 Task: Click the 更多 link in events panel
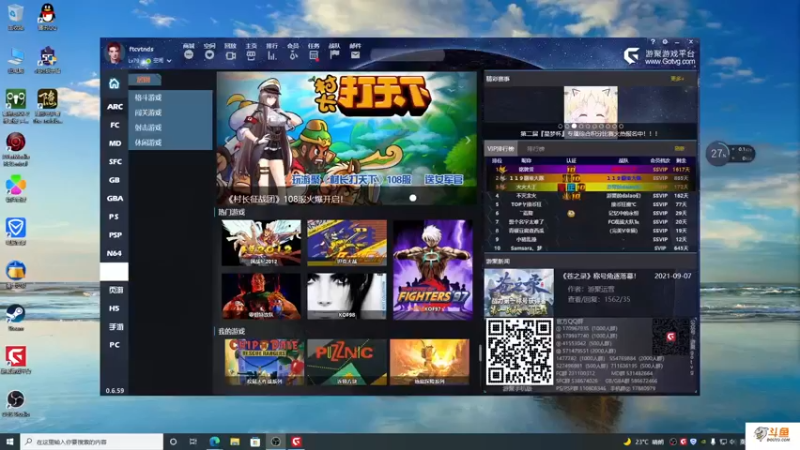(677, 79)
